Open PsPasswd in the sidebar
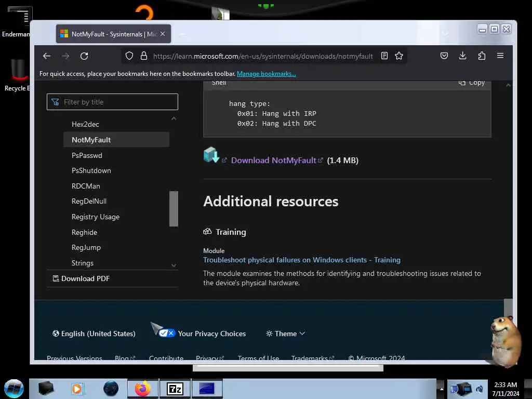 (x=87, y=155)
